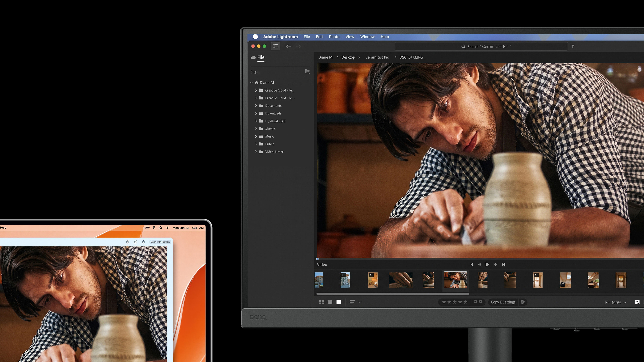Open Spotlight search on the laptop menu bar

pyautogui.click(x=161, y=228)
